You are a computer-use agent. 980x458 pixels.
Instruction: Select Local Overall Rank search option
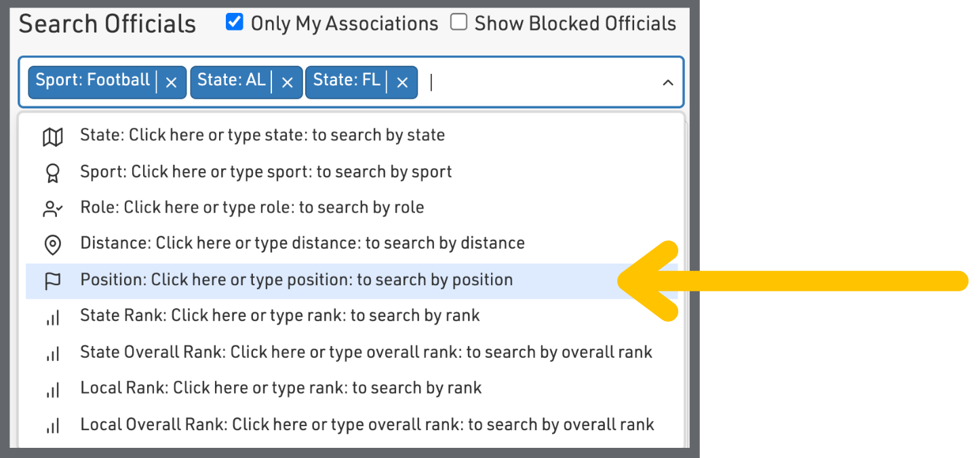pyautogui.click(x=367, y=425)
